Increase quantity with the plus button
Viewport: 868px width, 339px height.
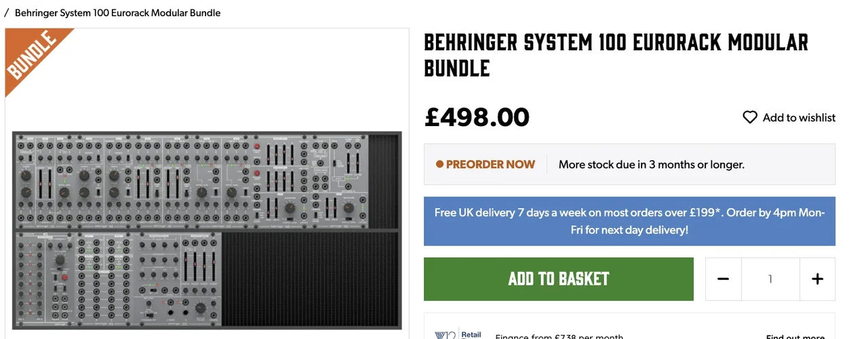[817, 279]
